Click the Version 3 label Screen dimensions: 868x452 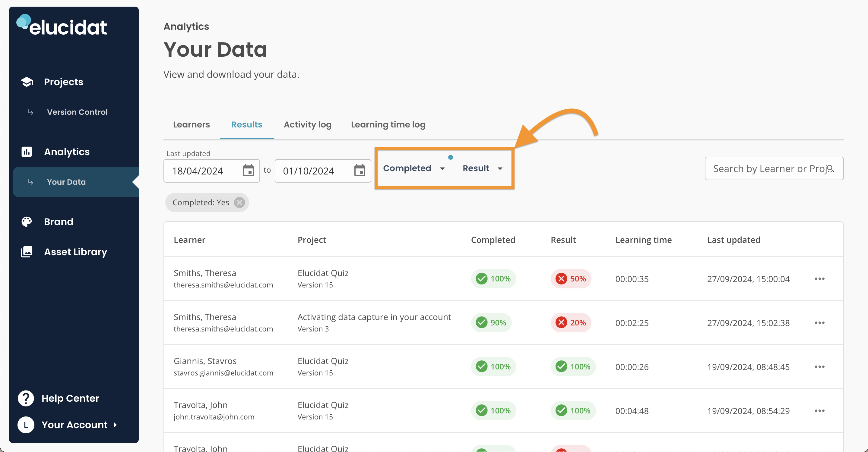tap(313, 329)
